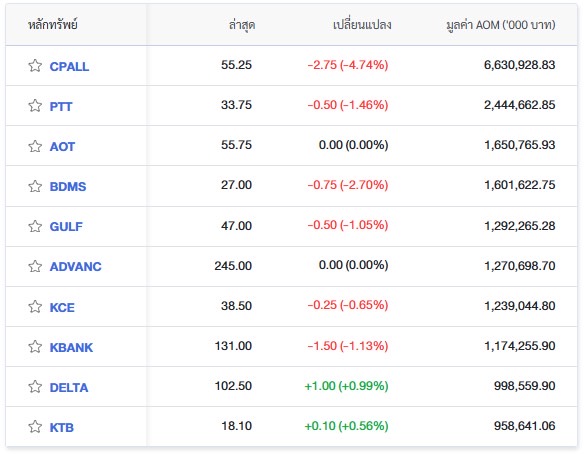Star the BDMS stock
584x454 pixels.
[35, 186]
